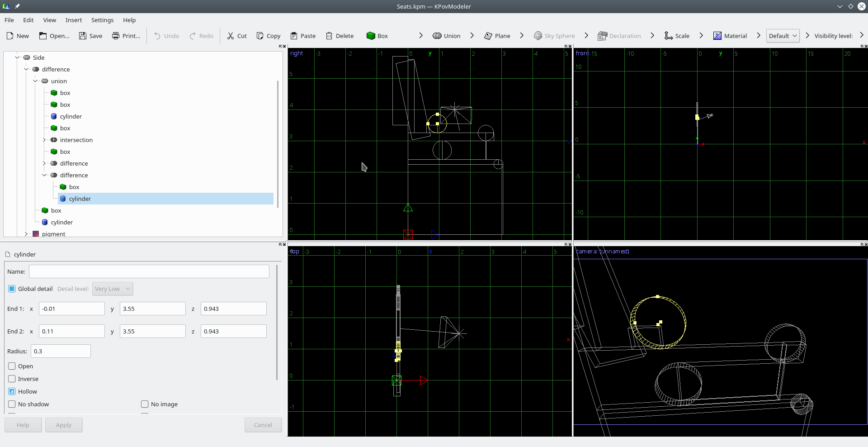Collapse the Side tree node

pyautogui.click(x=17, y=57)
